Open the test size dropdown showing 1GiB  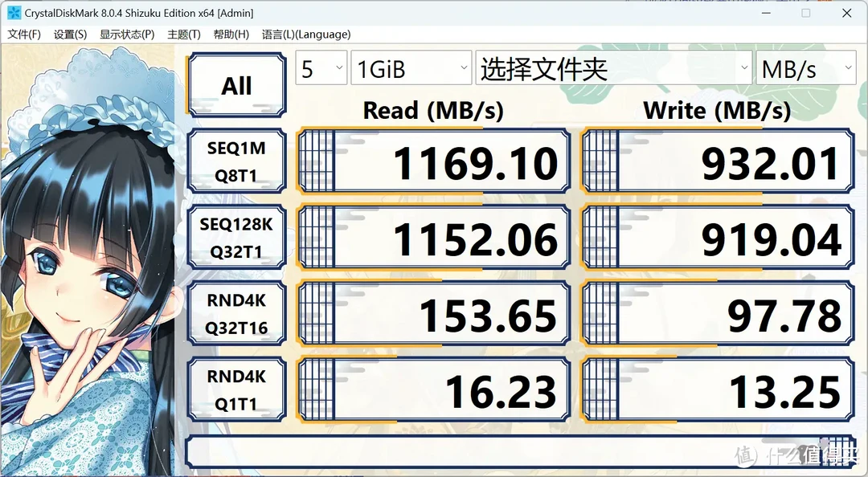411,68
